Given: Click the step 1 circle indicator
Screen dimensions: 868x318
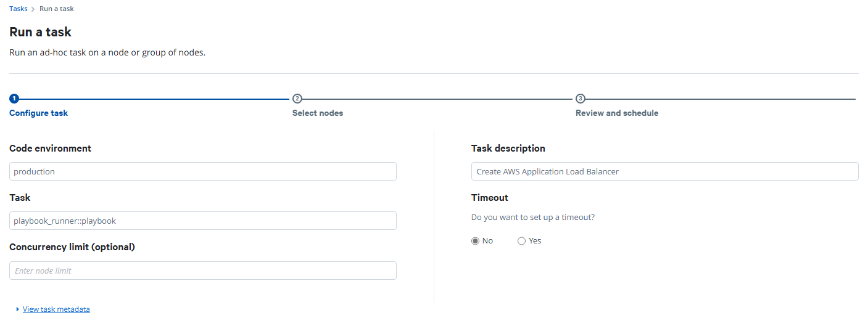Looking at the screenshot, I should pyautogui.click(x=14, y=99).
